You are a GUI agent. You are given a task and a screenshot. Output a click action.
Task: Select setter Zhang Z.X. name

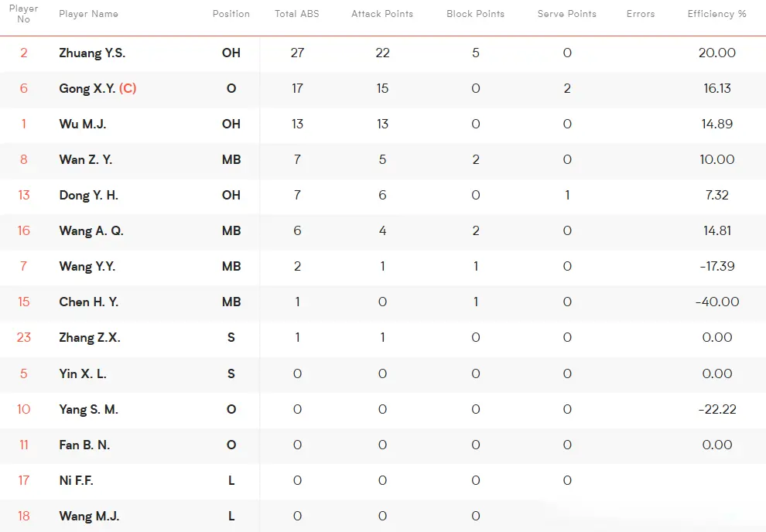click(90, 337)
